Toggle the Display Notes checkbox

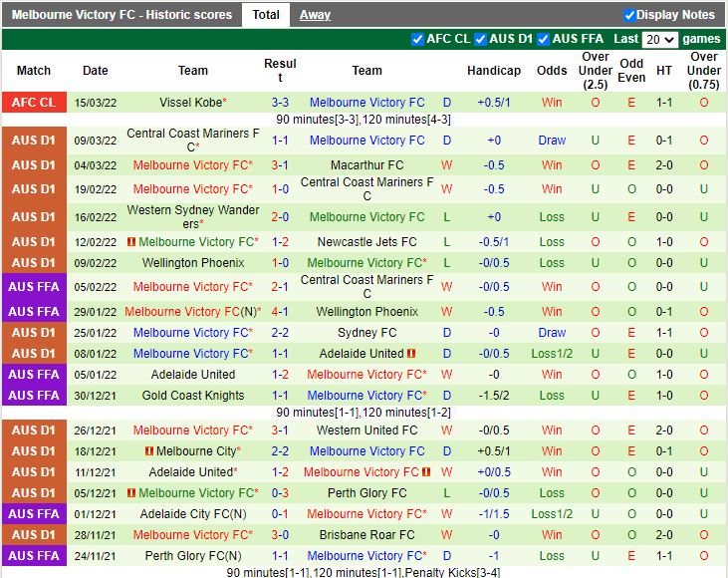click(x=629, y=15)
